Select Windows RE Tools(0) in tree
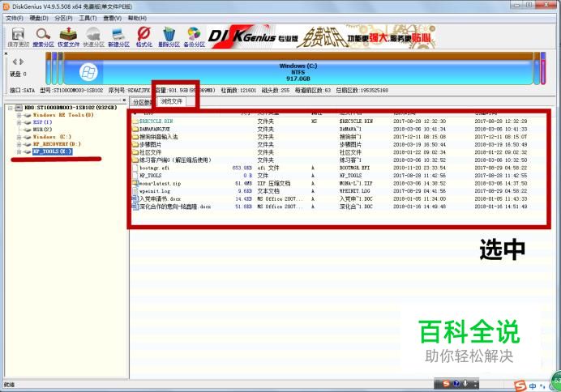 pyautogui.click(x=63, y=115)
